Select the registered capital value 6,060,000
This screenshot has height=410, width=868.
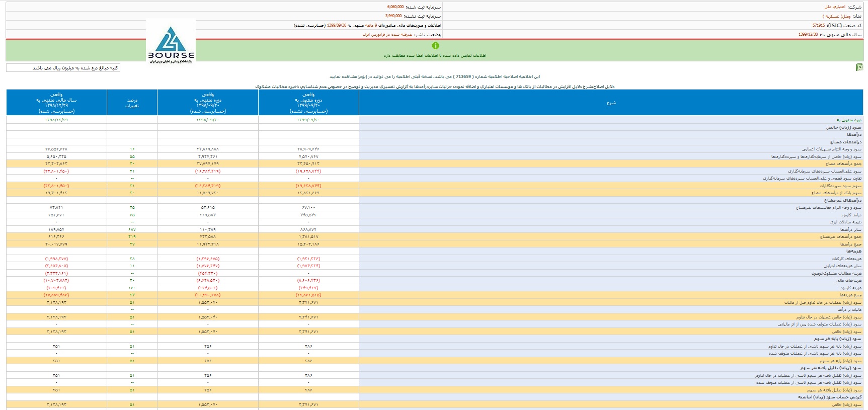tap(396, 7)
